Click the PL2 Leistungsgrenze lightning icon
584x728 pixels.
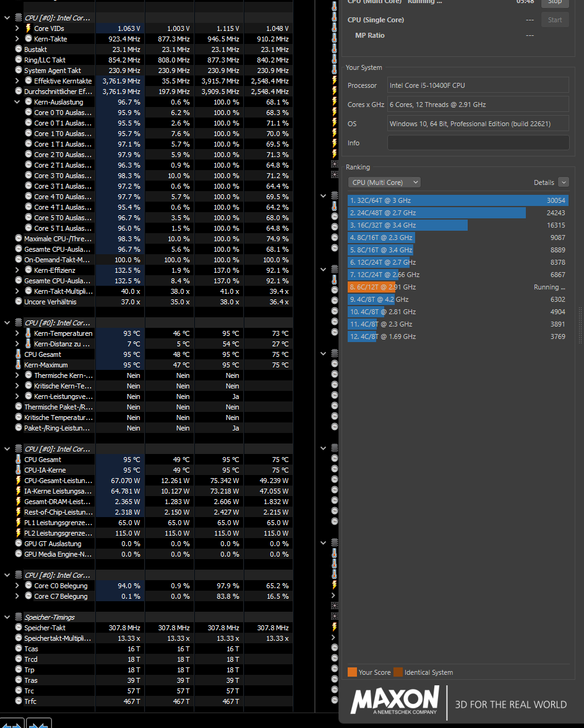(x=19, y=533)
